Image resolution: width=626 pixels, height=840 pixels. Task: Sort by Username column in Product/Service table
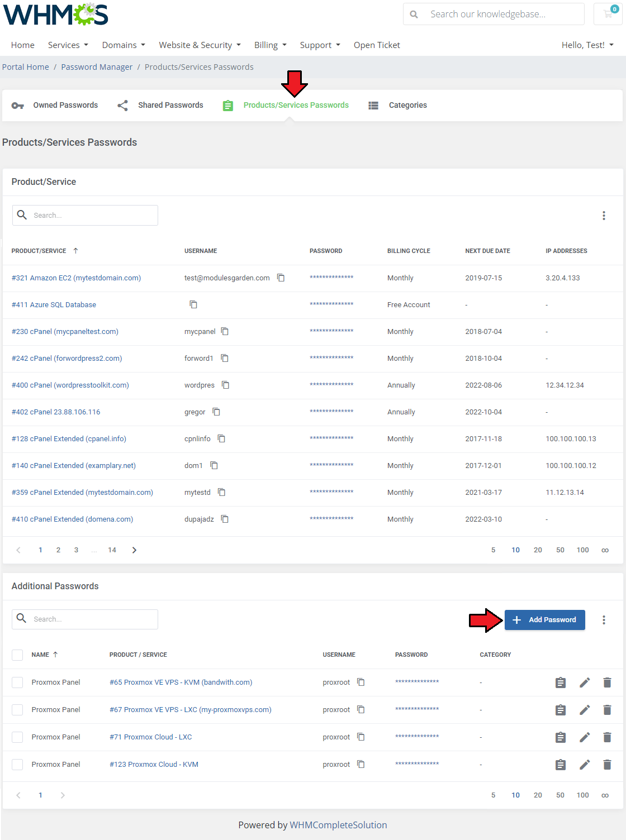pyautogui.click(x=201, y=251)
